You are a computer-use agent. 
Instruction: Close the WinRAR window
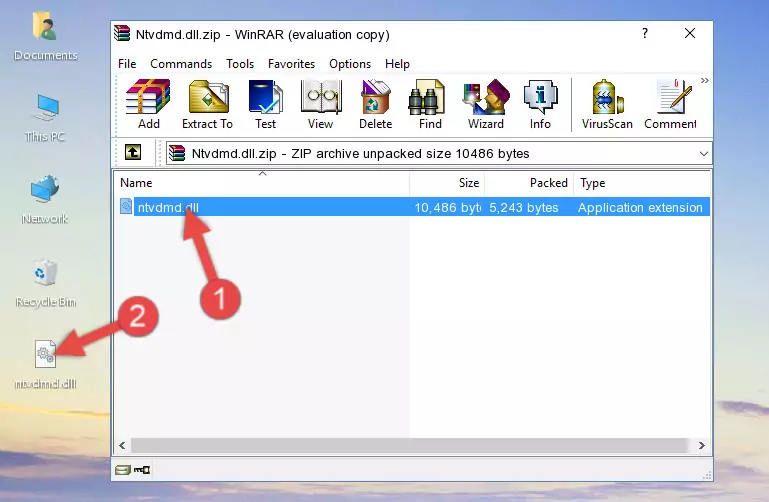point(690,33)
